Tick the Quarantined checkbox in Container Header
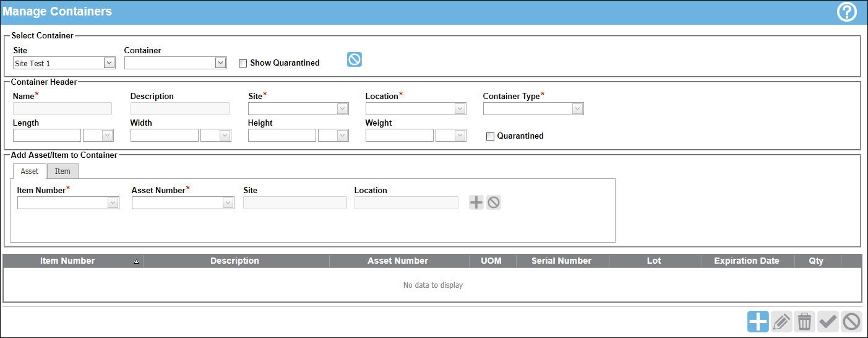Viewport: 868px width, 338px height. [x=491, y=136]
